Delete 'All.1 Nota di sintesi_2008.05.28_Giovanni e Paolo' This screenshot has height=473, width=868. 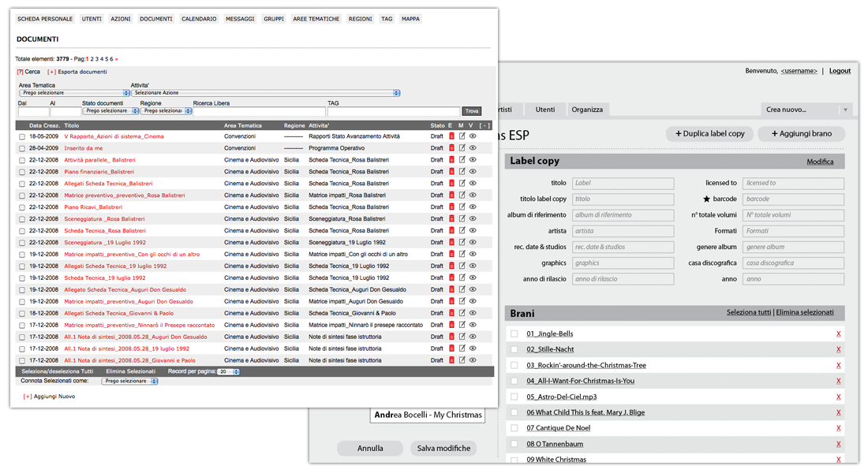pyautogui.click(x=451, y=361)
